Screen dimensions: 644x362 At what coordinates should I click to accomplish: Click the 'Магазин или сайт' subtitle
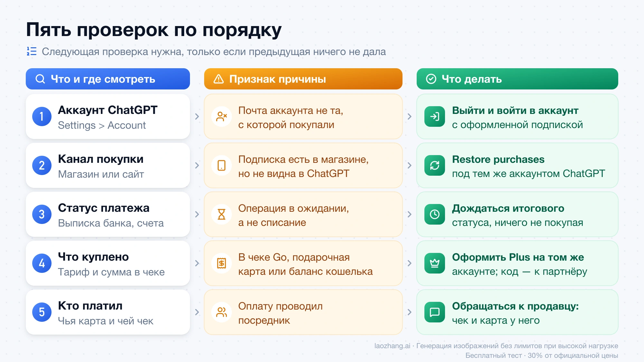point(101,174)
